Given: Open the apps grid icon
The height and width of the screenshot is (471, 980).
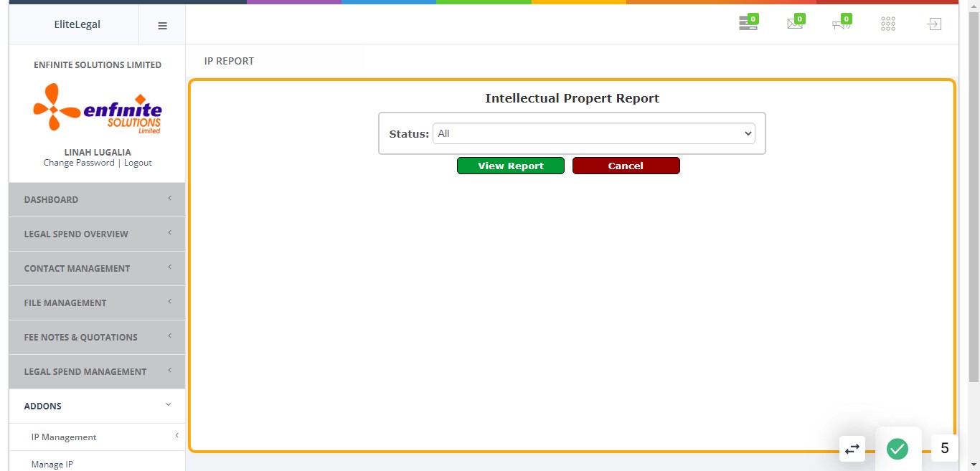Looking at the screenshot, I should 888,24.
